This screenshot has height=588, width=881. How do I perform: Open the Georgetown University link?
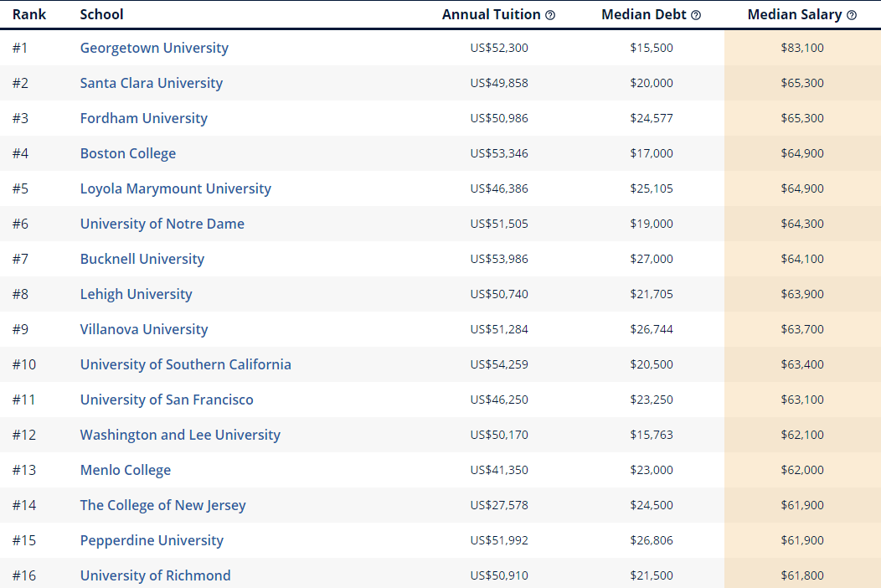pos(154,48)
